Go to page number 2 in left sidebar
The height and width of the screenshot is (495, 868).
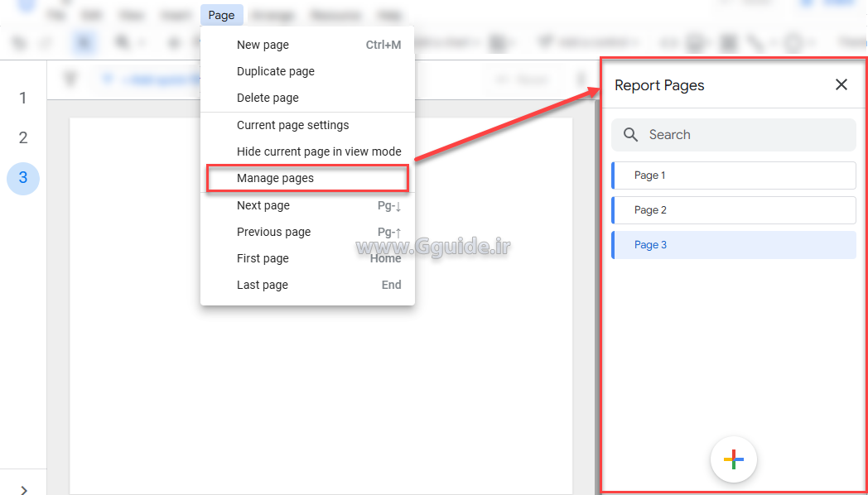coord(23,138)
